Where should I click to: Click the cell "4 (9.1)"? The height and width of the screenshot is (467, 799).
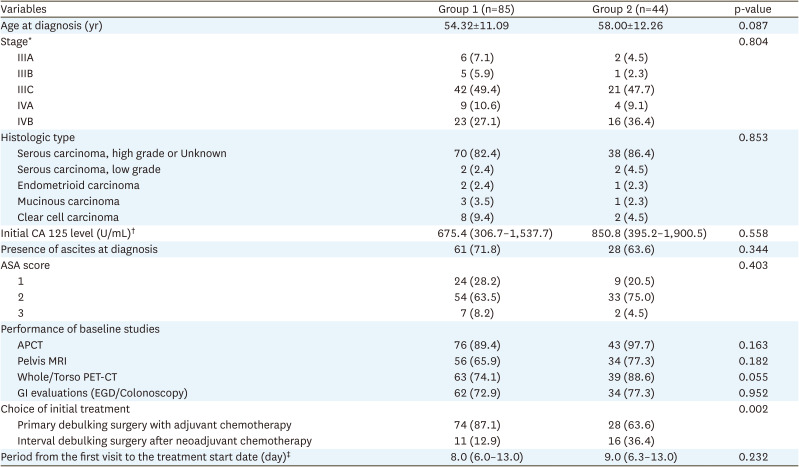[x=631, y=106]
